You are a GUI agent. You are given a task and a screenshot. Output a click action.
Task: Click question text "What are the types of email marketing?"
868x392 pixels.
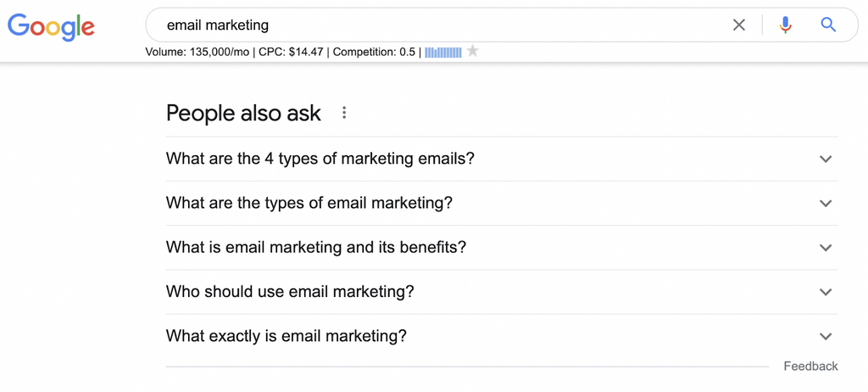(x=309, y=204)
